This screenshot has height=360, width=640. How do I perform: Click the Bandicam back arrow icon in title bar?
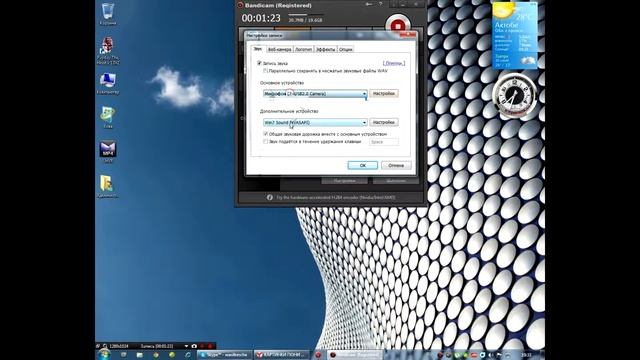(369, 4)
